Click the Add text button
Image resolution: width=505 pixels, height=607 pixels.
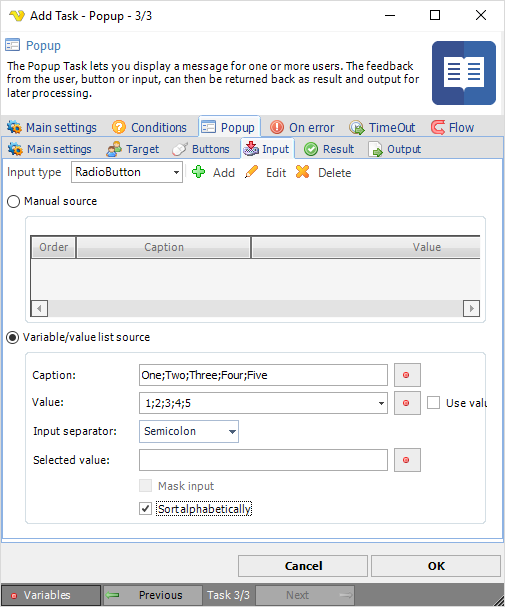click(x=224, y=173)
